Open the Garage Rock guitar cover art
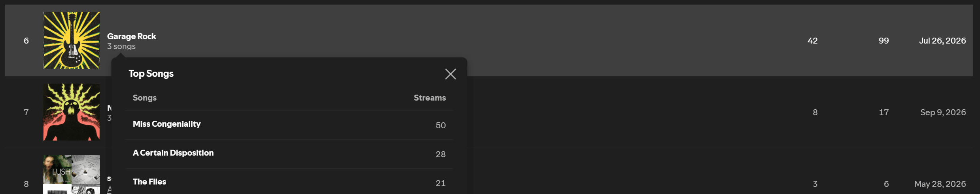Viewport: 980px width, 194px height. coord(72,40)
